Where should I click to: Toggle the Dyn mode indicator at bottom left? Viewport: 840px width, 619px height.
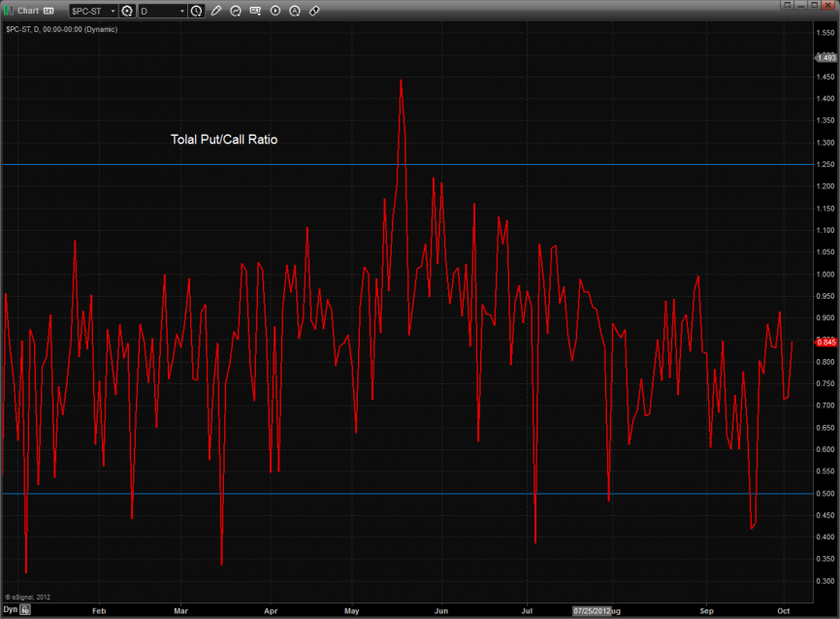11,611
